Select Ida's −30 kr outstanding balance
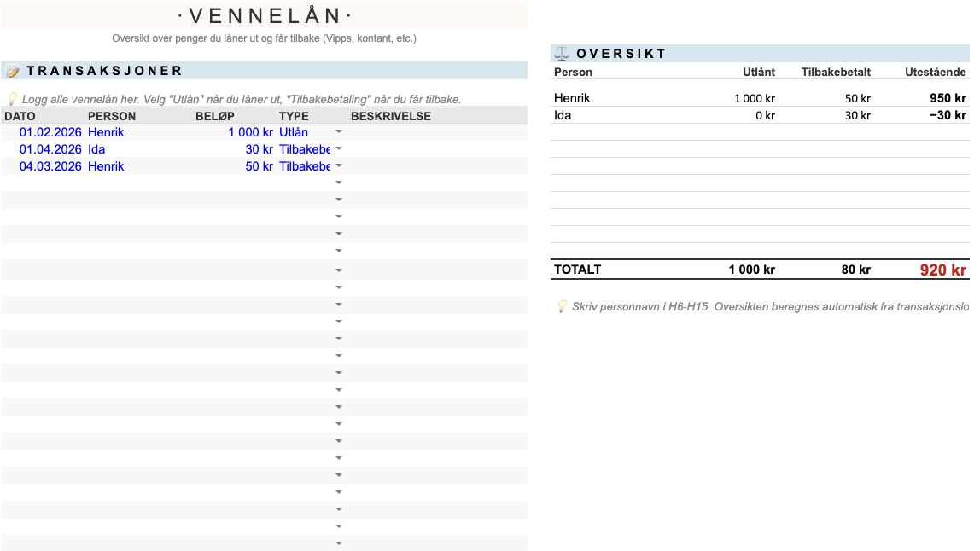The height and width of the screenshot is (551, 980). click(x=948, y=115)
